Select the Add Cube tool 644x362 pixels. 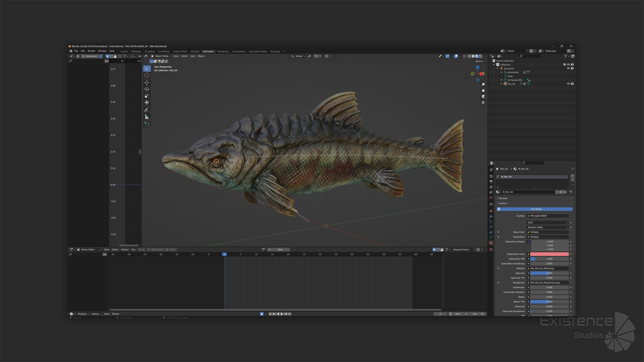(x=147, y=124)
